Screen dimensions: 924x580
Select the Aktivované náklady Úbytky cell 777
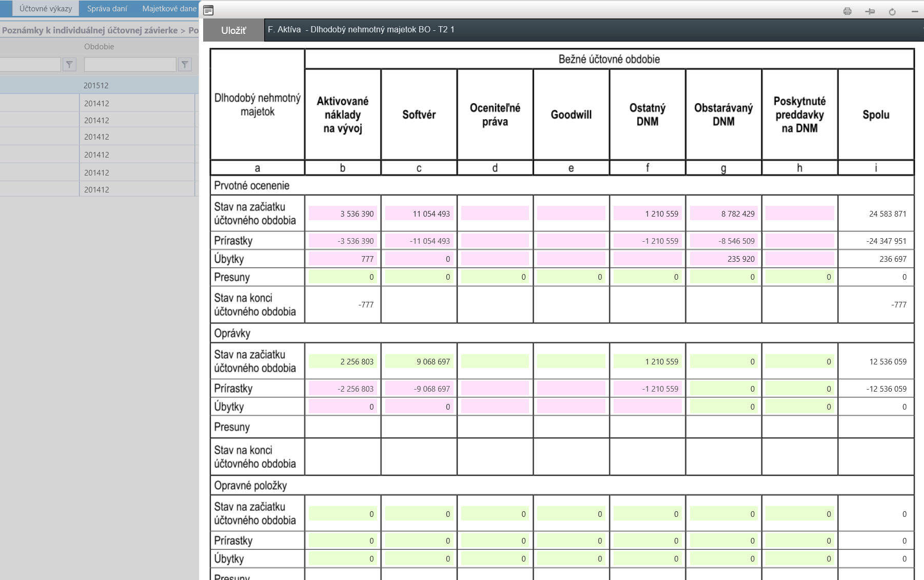[343, 259]
